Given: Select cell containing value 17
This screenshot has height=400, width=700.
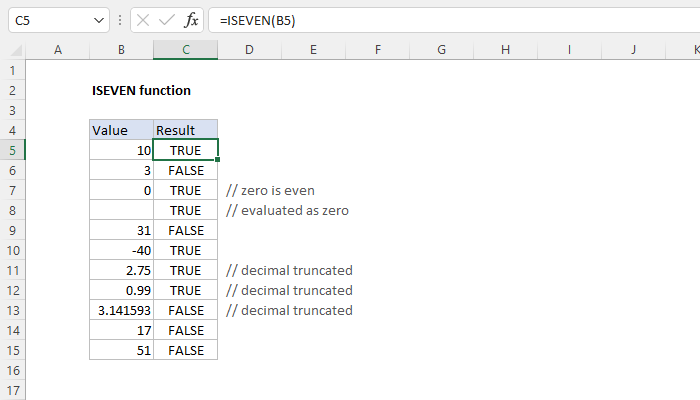Looking at the screenshot, I should (x=121, y=330).
